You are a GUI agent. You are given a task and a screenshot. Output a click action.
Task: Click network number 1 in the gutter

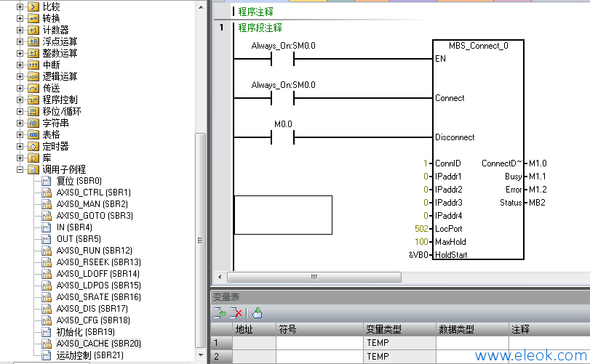click(x=221, y=28)
